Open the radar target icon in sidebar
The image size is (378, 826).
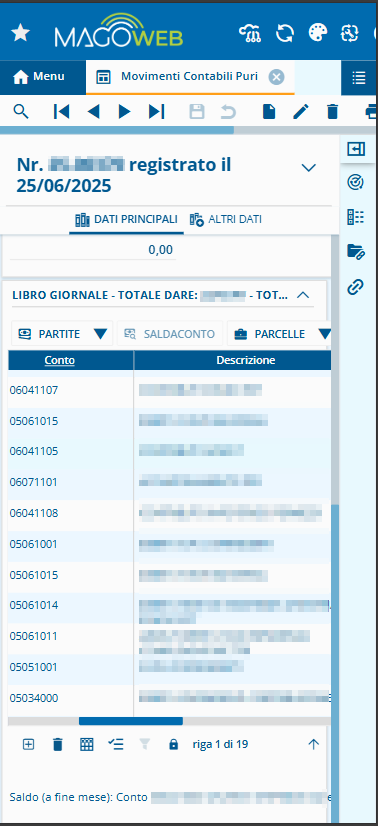click(356, 183)
